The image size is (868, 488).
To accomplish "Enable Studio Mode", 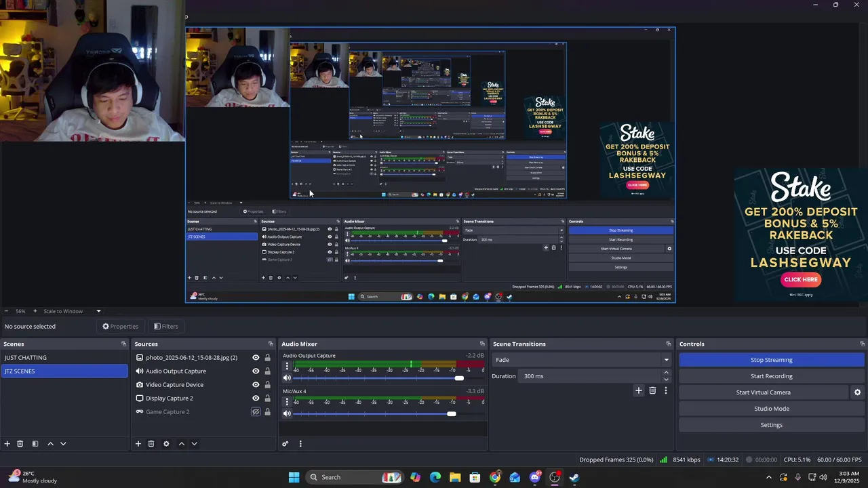I will coord(771,409).
